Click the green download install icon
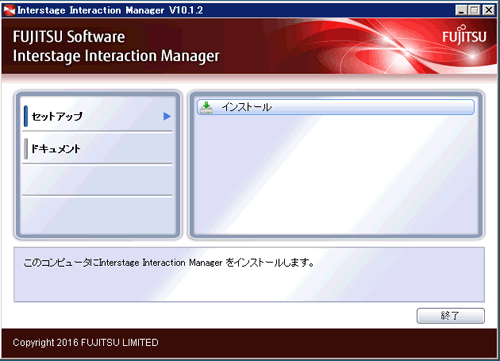 point(207,107)
